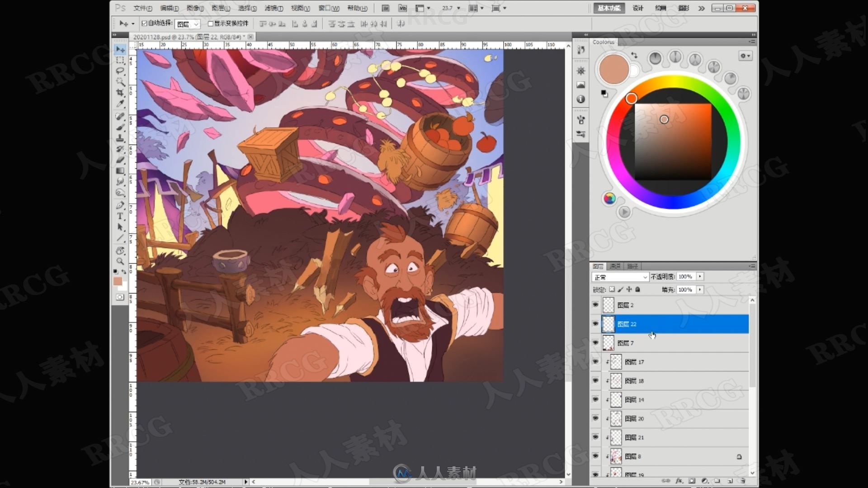Open the Navigator wheel panel icon
Image resolution: width=868 pixels, height=488 pixels.
tap(581, 71)
